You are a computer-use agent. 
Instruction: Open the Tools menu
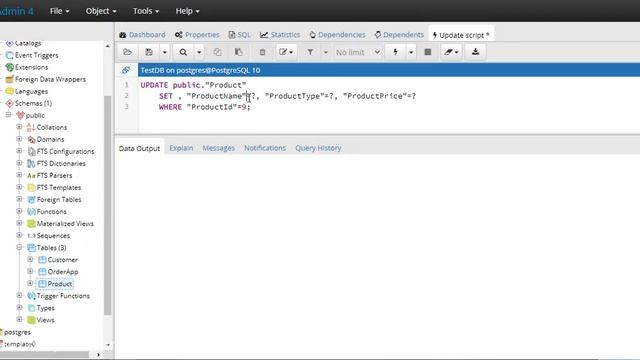[146, 11]
